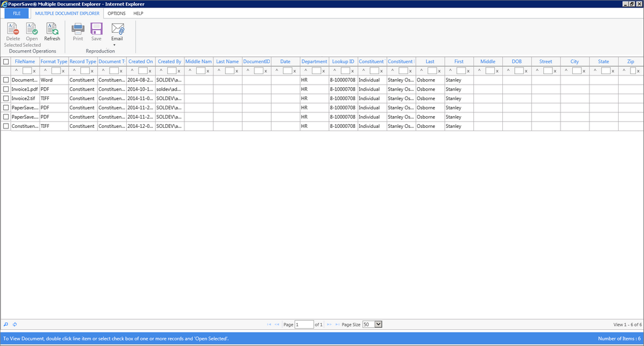
Task: Select the Invoice2.tif row checkbox
Action: 6,98
